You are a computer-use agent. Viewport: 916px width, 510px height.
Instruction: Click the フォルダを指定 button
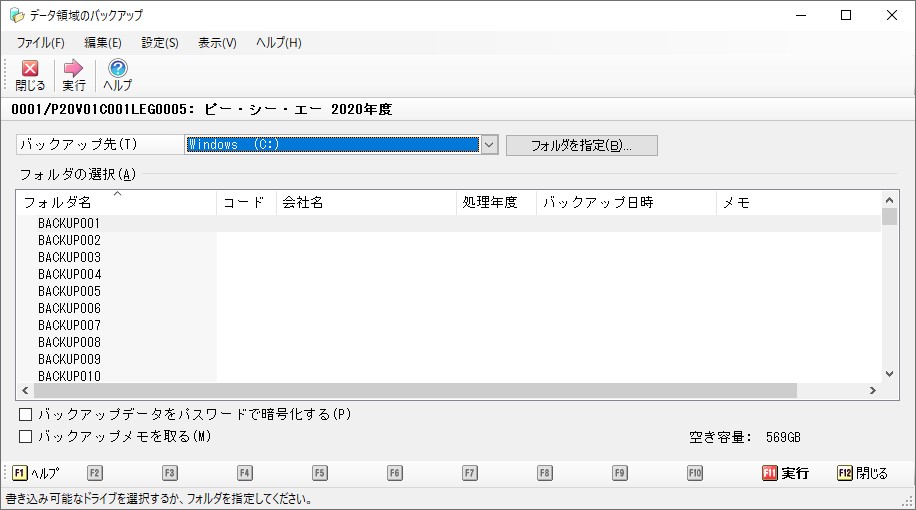(581, 145)
